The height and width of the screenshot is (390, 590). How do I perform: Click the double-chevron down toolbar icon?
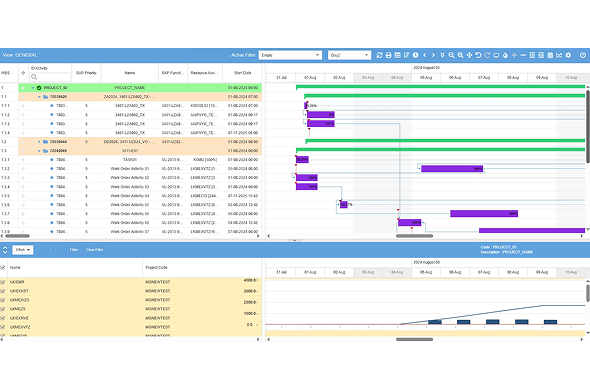tap(442, 55)
